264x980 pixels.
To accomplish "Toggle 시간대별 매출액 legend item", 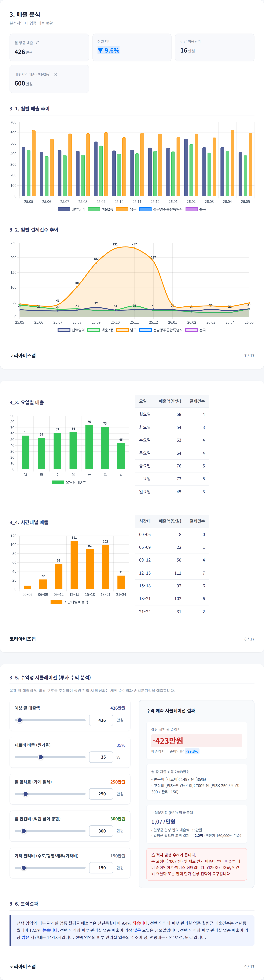I will pos(69,602).
